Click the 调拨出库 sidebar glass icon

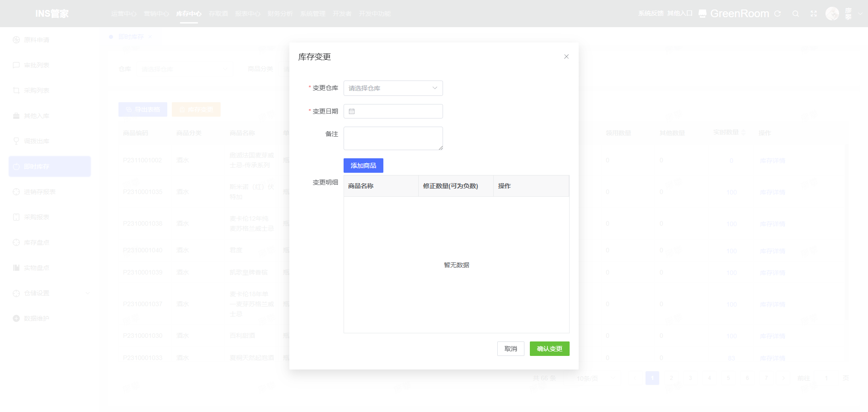pos(16,141)
